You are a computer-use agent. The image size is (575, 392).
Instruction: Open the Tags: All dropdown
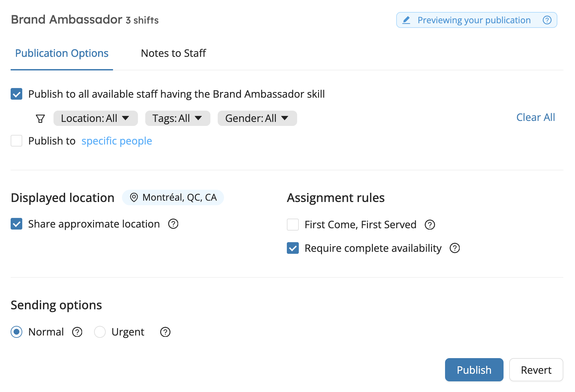coord(178,118)
